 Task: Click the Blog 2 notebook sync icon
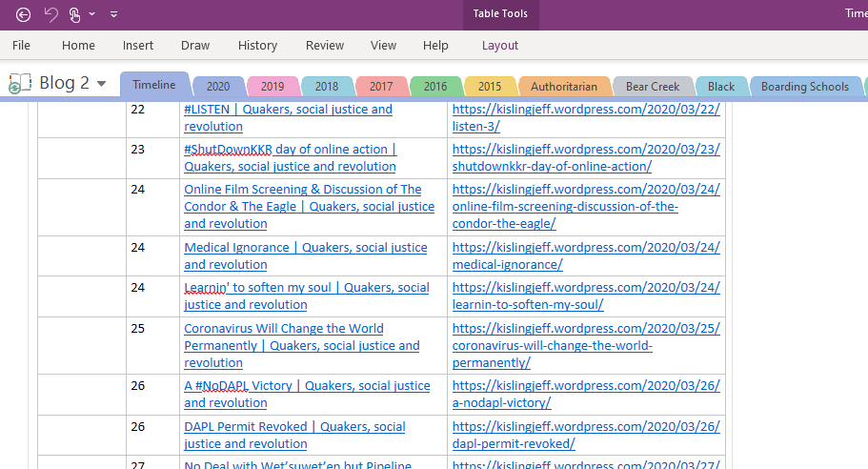pyautogui.click(x=16, y=84)
